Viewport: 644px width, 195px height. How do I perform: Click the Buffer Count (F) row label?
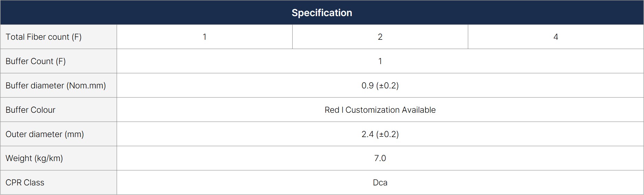click(36, 61)
